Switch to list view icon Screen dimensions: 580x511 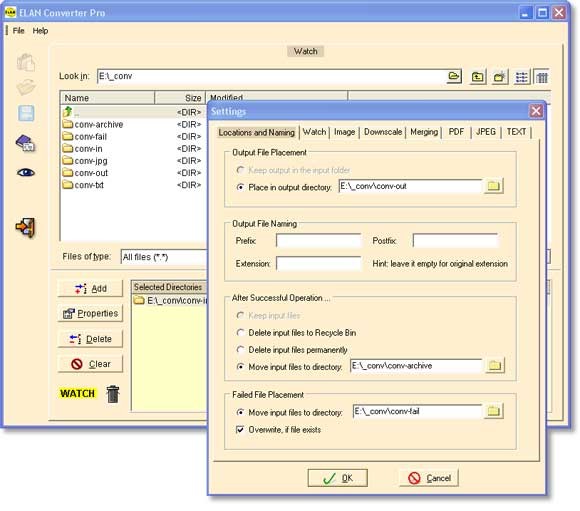tap(522, 77)
